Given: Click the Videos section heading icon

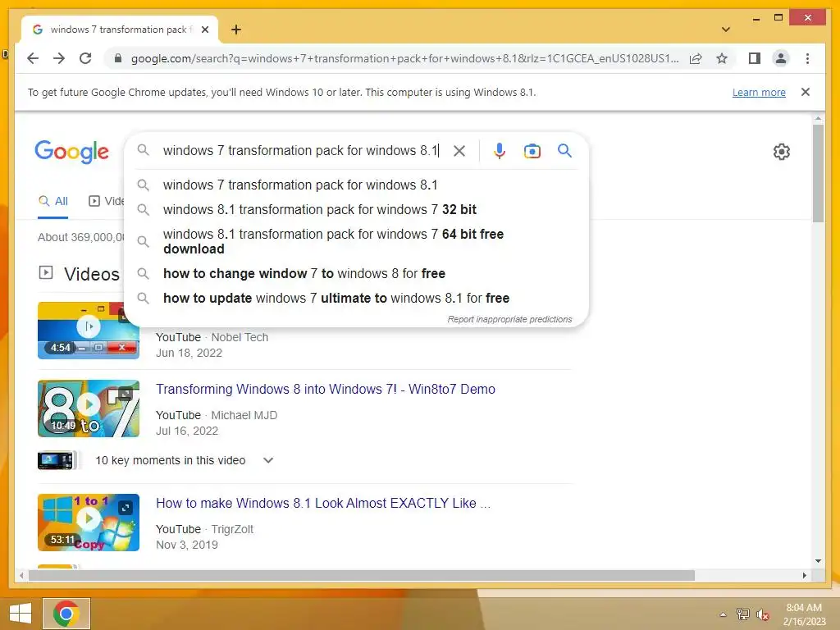Looking at the screenshot, I should (x=46, y=272).
